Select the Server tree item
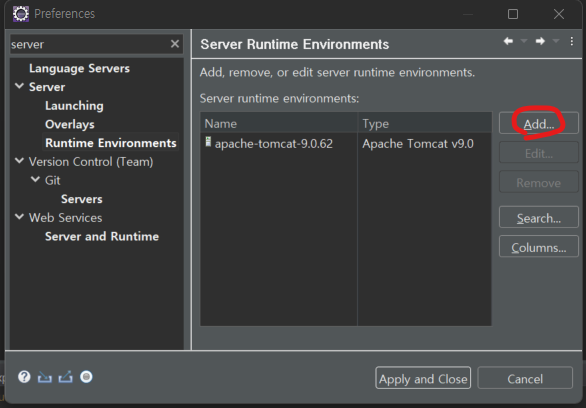The width and height of the screenshot is (586, 408). pos(47,87)
